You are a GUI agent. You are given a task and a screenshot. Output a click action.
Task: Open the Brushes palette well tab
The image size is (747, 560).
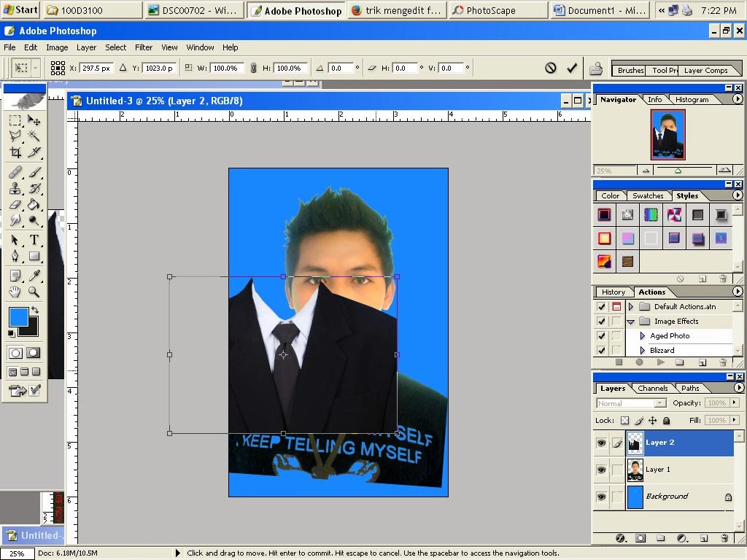pyautogui.click(x=630, y=71)
